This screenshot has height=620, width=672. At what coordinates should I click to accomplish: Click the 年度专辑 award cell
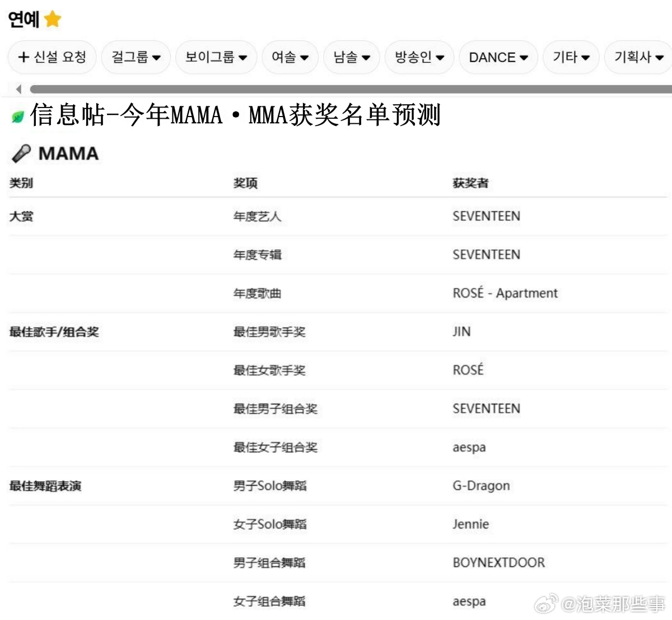pos(257,255)
